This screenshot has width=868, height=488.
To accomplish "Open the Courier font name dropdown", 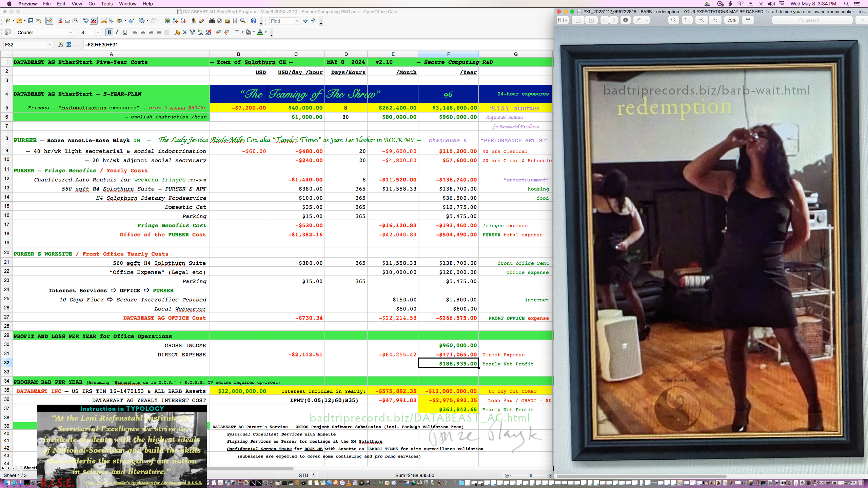I will point(71,33).
